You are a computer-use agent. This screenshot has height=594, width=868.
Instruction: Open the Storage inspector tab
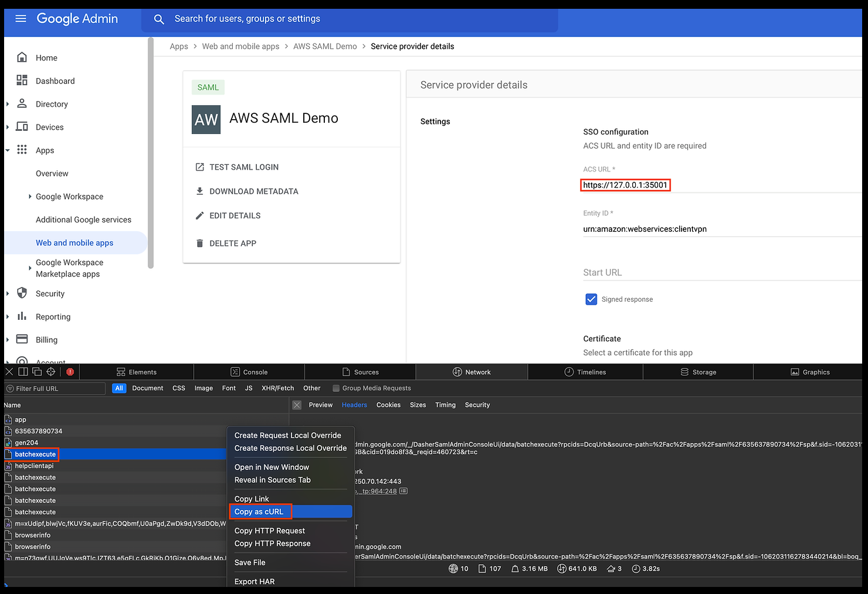tap(699, 372)
